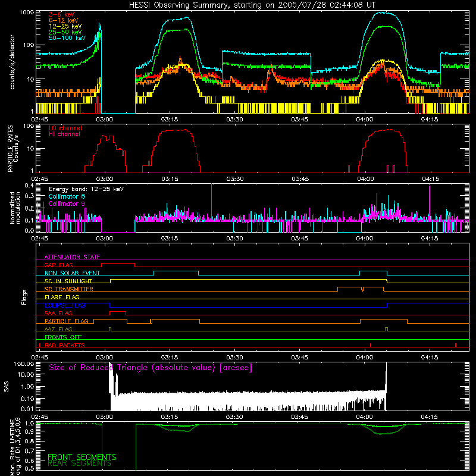Click the 100.00 tick value on SAS plot
The width and height of the screenshot is (476, 476).
pyautogui.click(x=24, y=364)
